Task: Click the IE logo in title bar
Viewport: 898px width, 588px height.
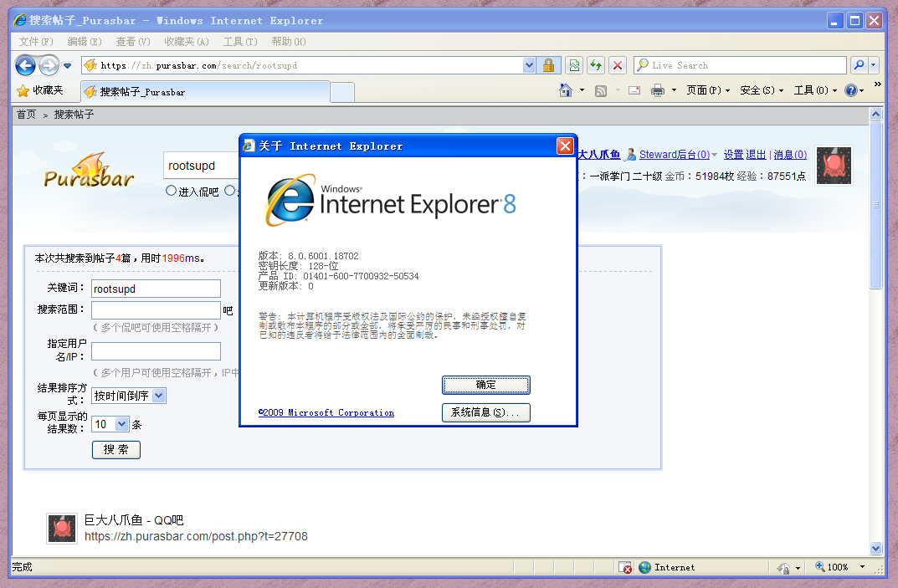Action: click(20, 20)
